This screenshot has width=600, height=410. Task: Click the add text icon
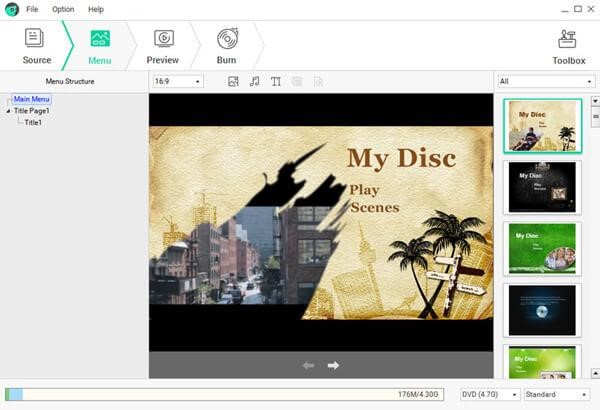pyautogui.click(x=276, y=81)
